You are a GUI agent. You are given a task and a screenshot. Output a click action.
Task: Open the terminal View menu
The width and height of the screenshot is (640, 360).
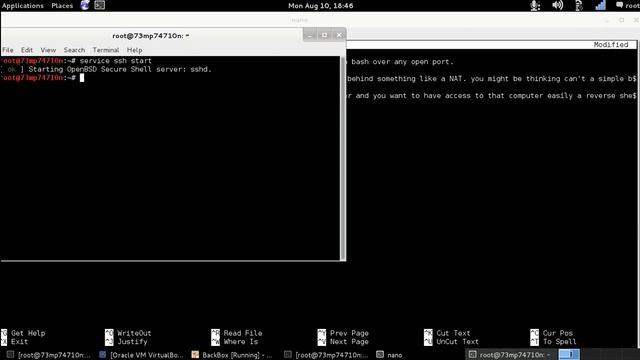click(48, 50)
